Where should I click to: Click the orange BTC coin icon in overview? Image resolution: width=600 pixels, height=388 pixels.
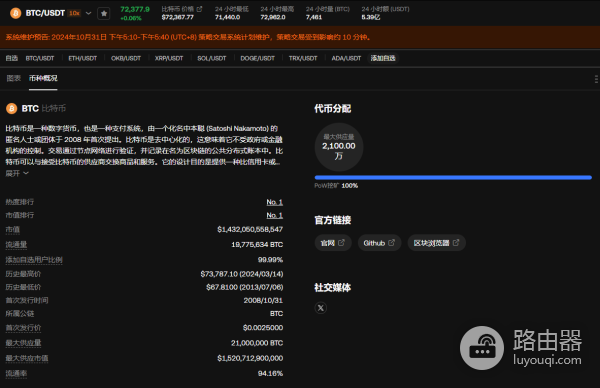point(11,109)
